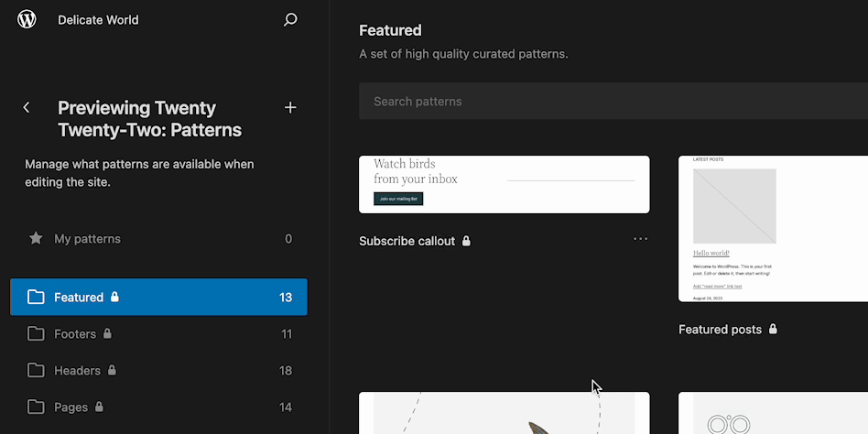Open the site search magnifier icon
The image size is (868, 434).
[290, 19]
